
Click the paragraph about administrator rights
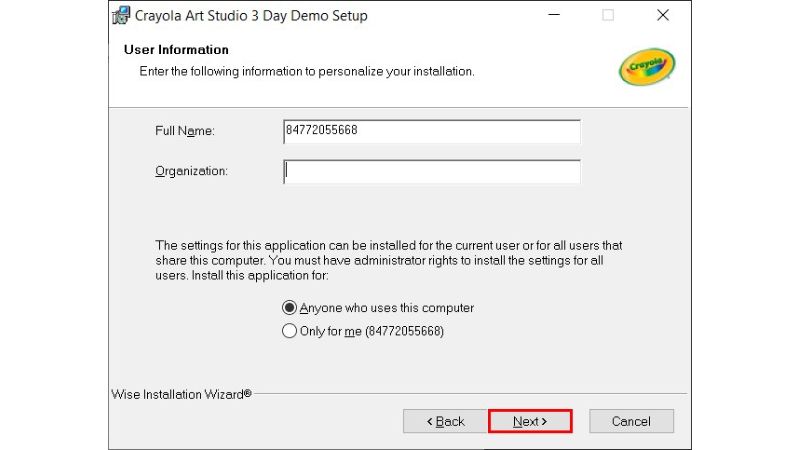coord(388,260)
